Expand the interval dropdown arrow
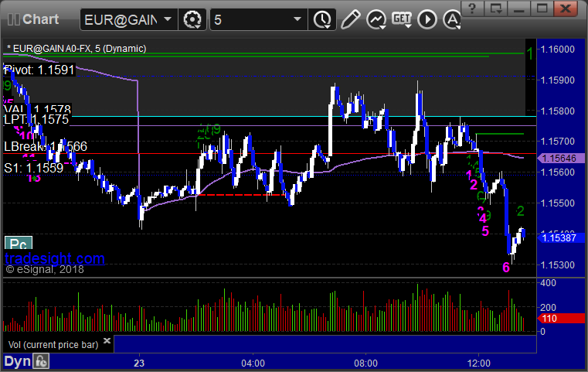 297,19
